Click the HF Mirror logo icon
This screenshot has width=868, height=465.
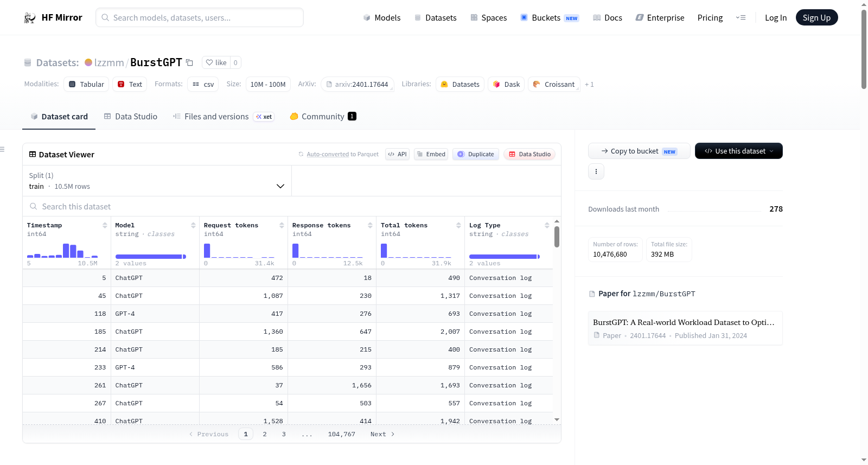(30, 18)
